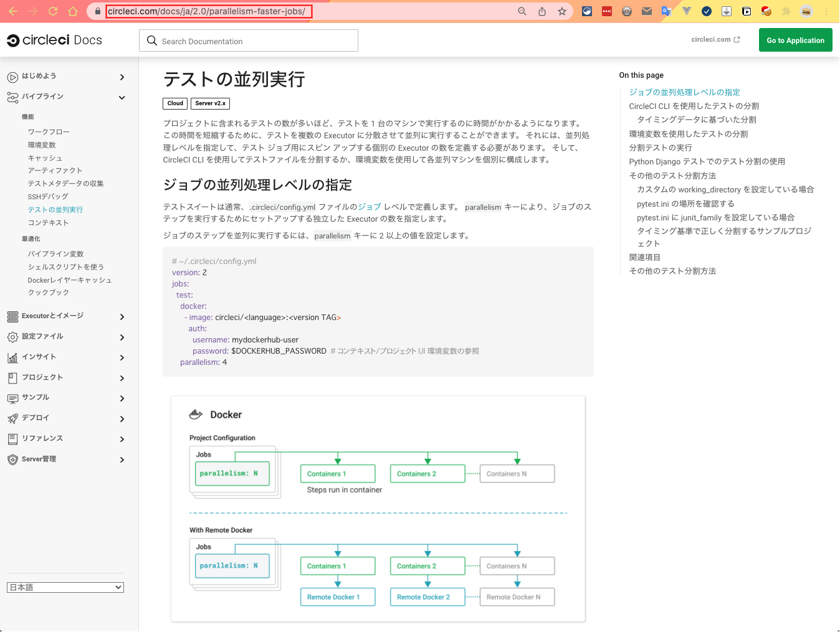Viewport: 840px width, 632px height.
Task: Click the Cloud badge
Action: click(x=175, y=103)
